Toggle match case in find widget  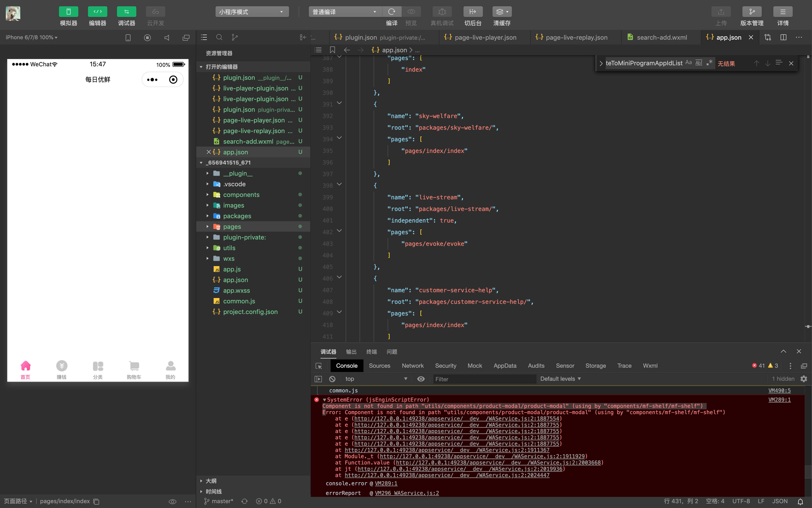[689, 62]
